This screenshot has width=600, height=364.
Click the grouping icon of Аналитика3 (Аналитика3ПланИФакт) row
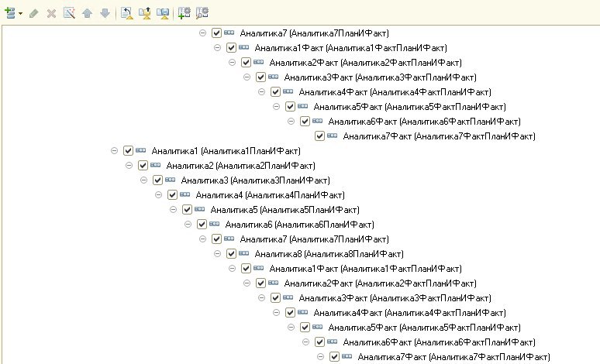pos(171,180)
